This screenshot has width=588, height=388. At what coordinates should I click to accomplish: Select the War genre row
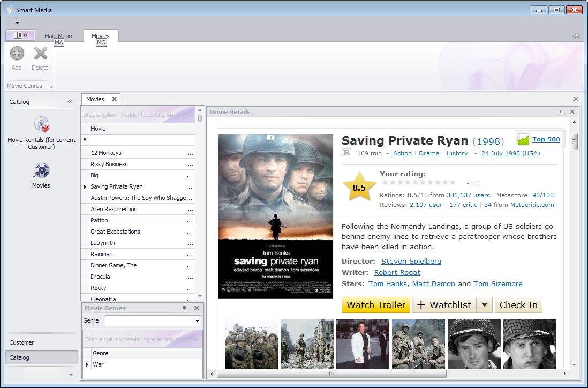pos(142,364)
